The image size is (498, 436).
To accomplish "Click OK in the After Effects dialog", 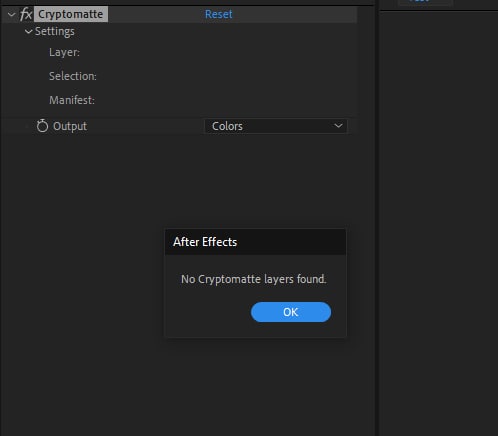I will click(291, 312).
